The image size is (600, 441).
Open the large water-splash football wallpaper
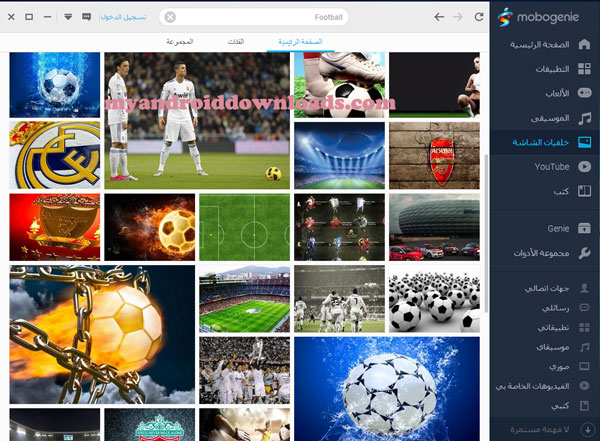point(387,389)
